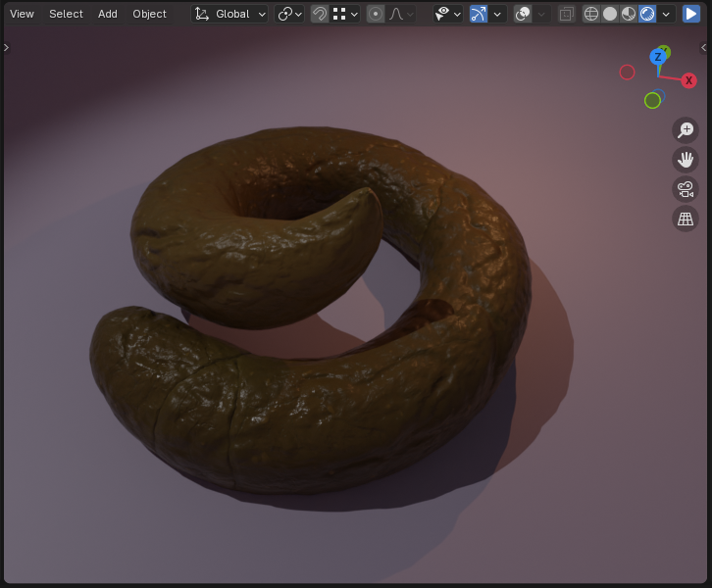
Task: Open the Add menu
Action: (108, 14)
